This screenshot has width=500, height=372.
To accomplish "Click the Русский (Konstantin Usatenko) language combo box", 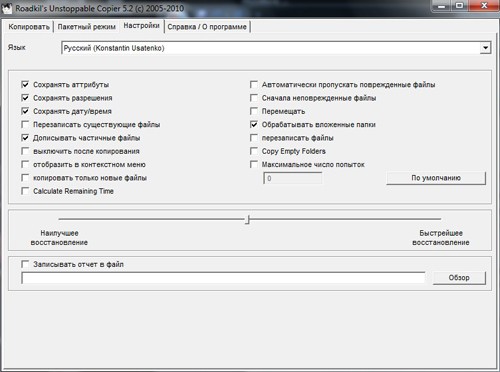I will [x=276, y=48].
